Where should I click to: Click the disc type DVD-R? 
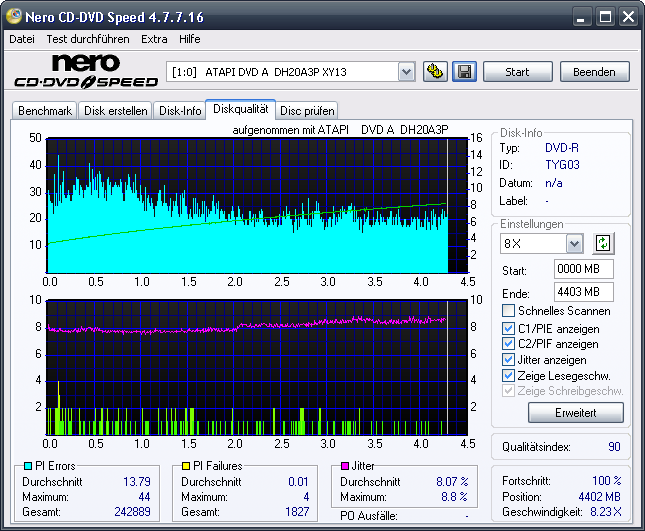(x=561, y=148)
